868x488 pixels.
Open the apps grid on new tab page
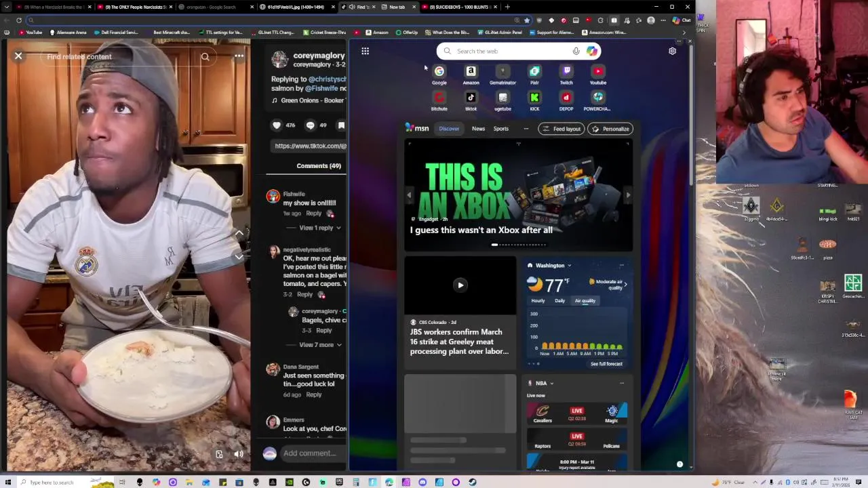click(365, 51)
